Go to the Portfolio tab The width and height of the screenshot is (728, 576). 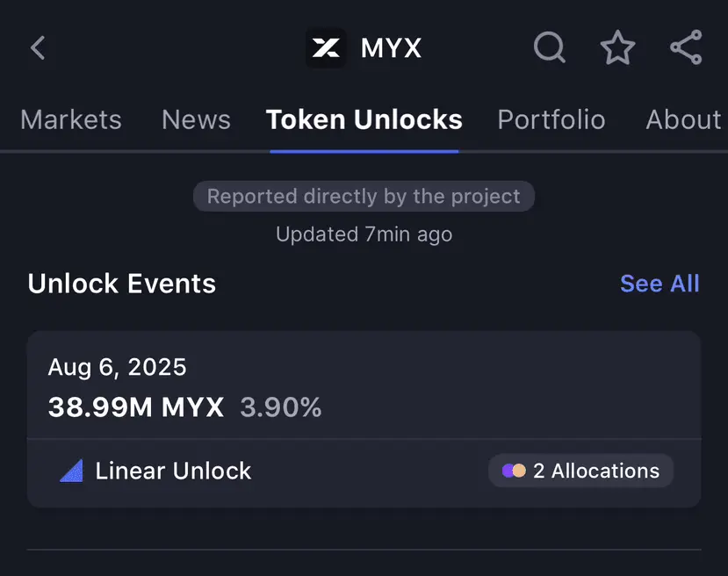tap(551, 119)
